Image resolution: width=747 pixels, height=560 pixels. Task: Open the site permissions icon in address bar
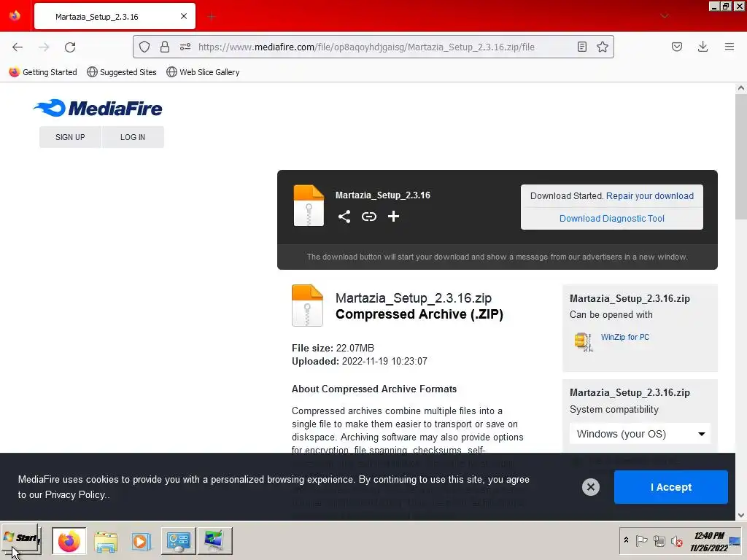[x=185, y=47]
